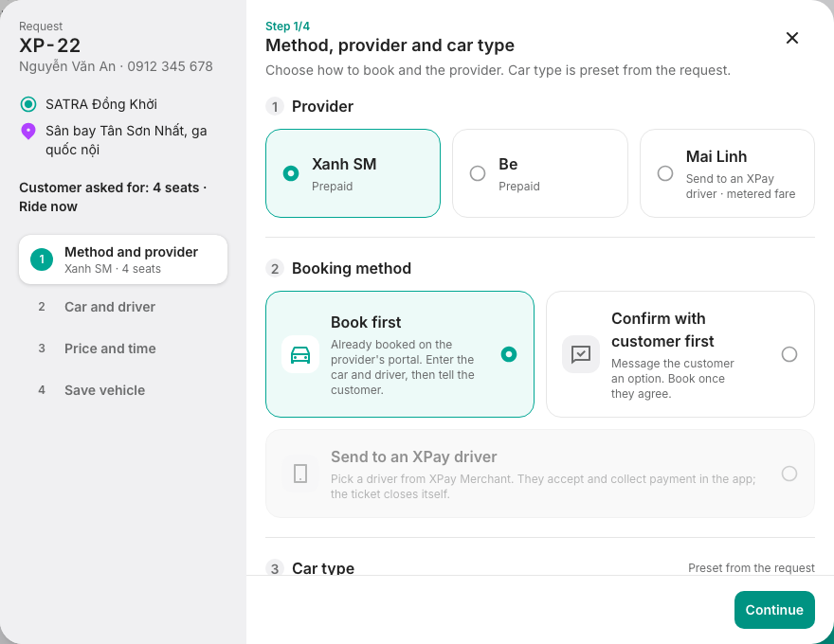834x644 pixels.
Task: Click 'Pick a driver from XPay Merchant' description
Action: click(543, 486)
